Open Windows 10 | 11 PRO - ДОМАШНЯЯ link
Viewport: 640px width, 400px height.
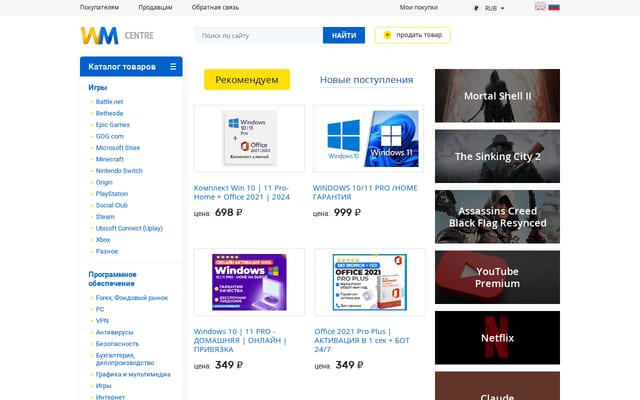pos(240,340)
